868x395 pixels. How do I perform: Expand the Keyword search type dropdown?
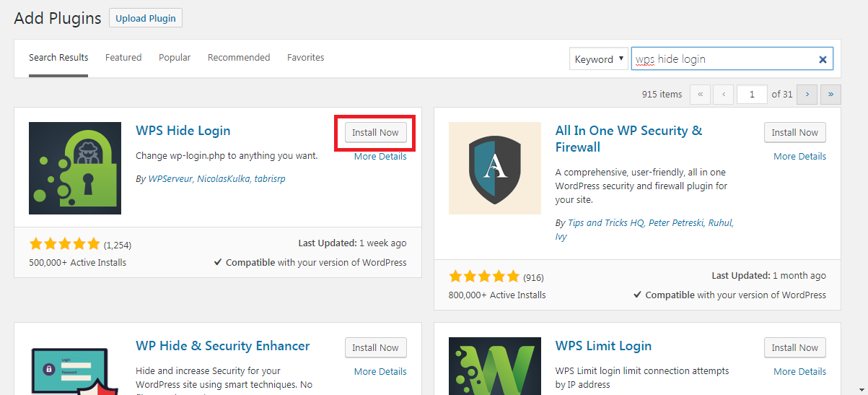[599, 59]
